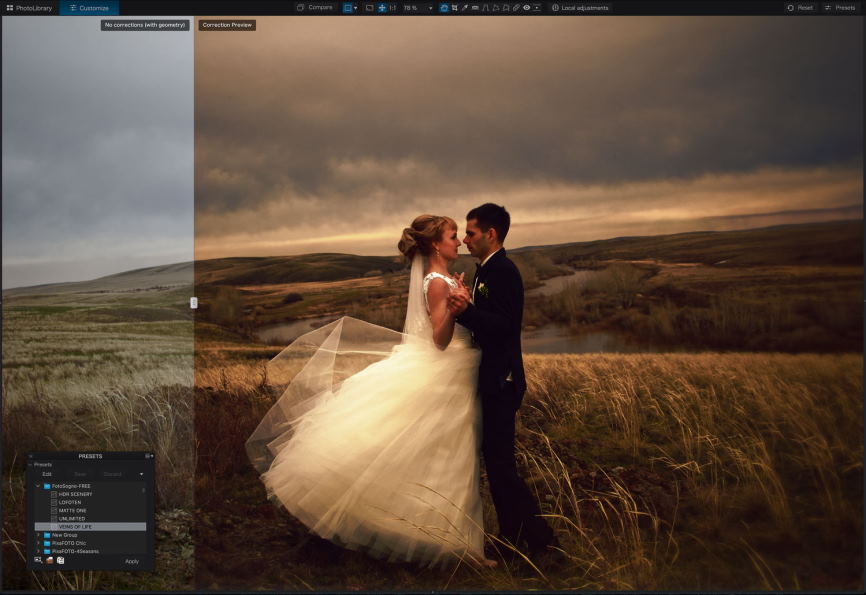866x595 pixels.
Task: Click the new preset from current settings icon
Action: [38, 560]
